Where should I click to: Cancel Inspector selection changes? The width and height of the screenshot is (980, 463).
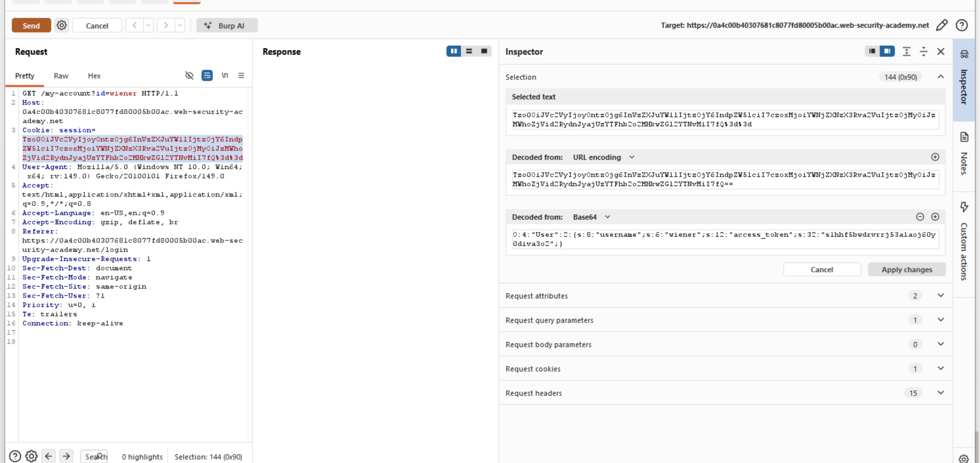822,269
